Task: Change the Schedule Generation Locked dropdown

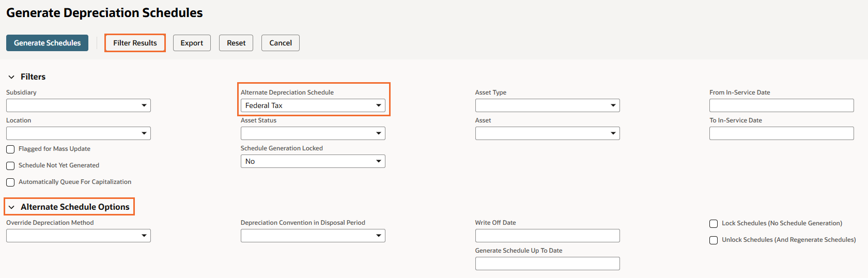Action: pos(313,161)
